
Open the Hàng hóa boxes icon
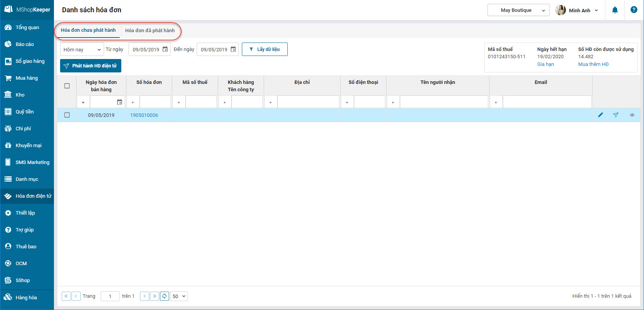point(8,297)
